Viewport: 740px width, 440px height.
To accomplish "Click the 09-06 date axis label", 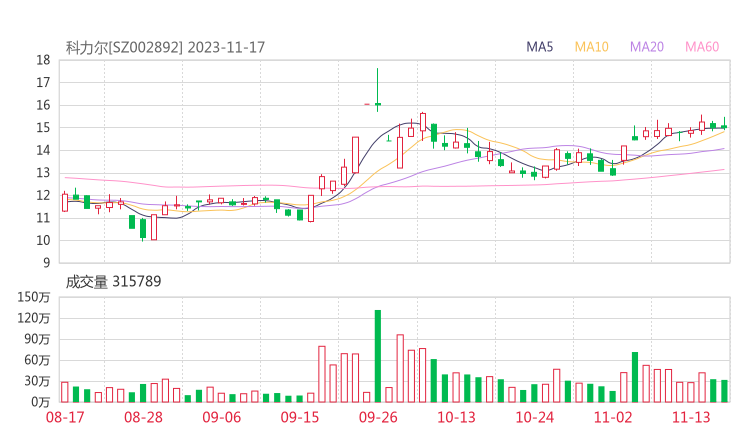I will click(222, 417).
